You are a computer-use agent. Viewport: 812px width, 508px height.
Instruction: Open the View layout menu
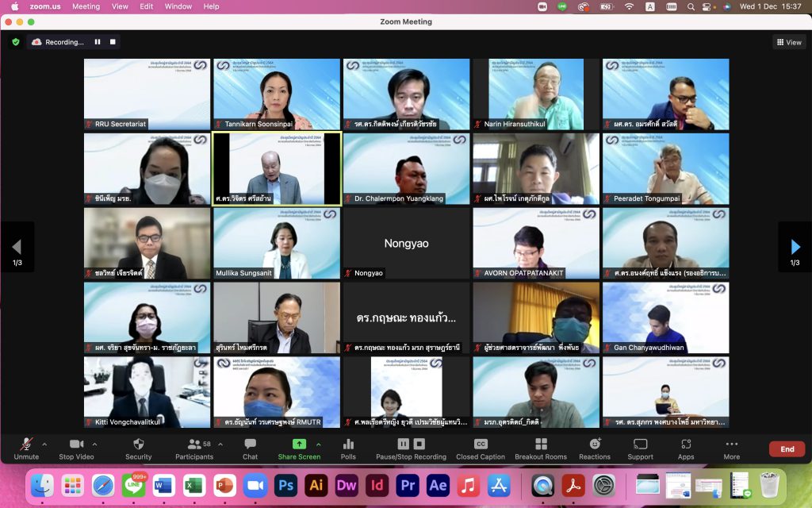pos(789,43)
